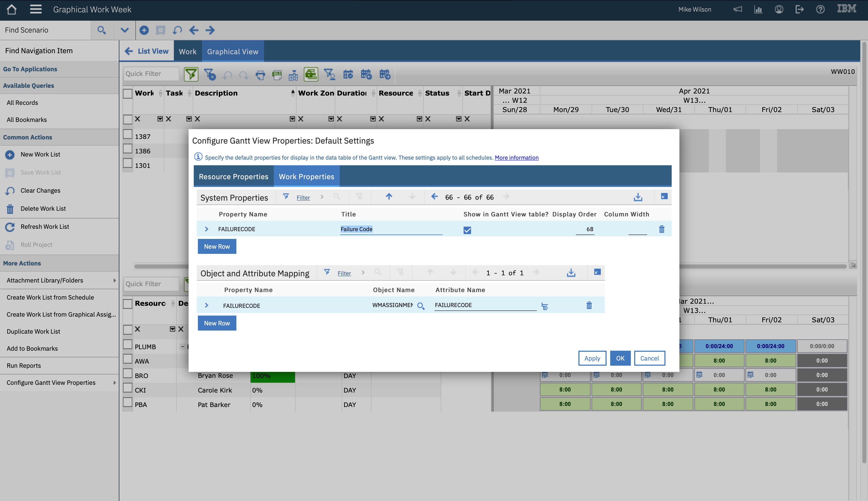Click the Home icon in the header

tap(12, 10)
